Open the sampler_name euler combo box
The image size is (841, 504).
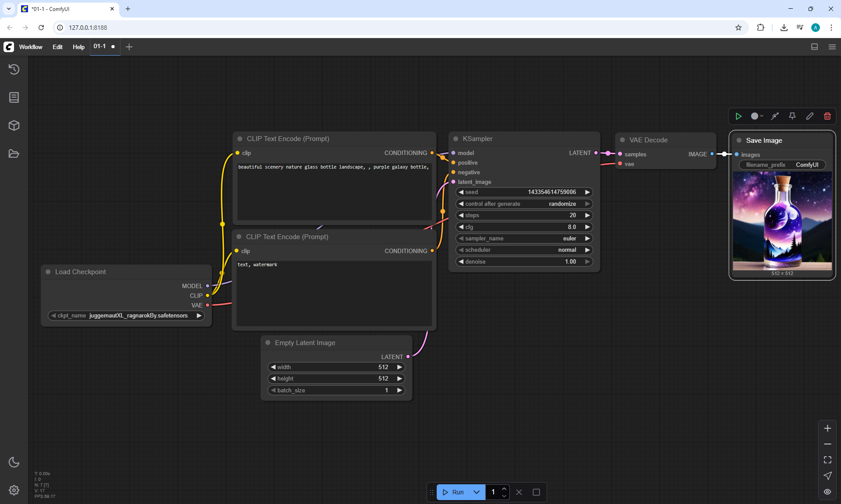pyautogui.click(x=524, y=238)
